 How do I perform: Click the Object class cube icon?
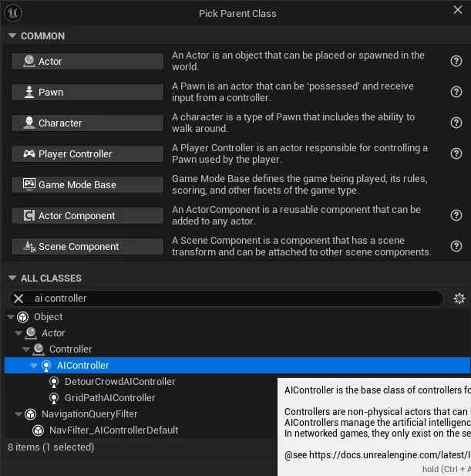(23, 317)
